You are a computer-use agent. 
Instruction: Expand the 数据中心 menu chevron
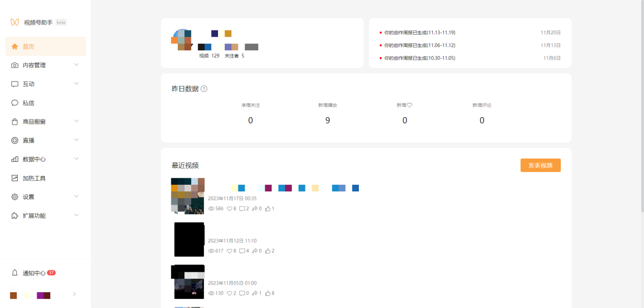click(76, 159)
